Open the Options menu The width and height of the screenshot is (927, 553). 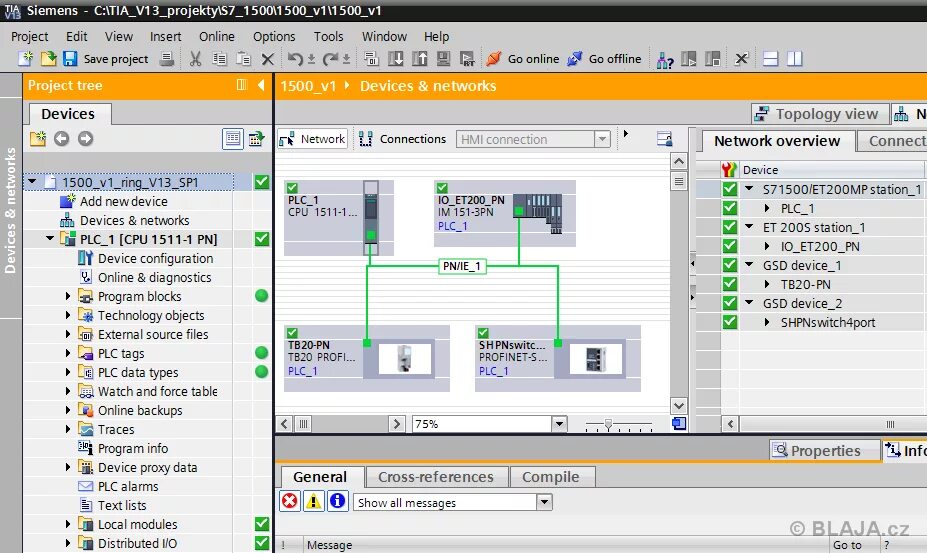point(274,36)
